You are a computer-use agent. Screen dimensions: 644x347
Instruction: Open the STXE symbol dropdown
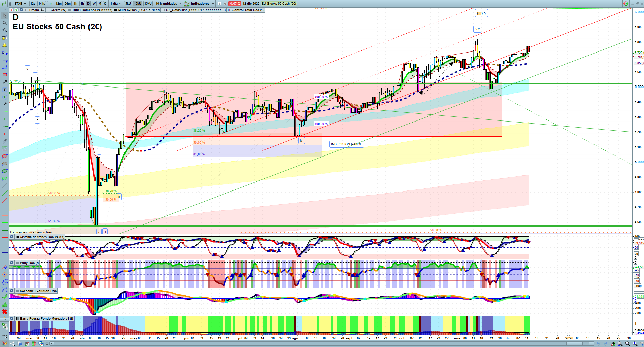(20, 4)
